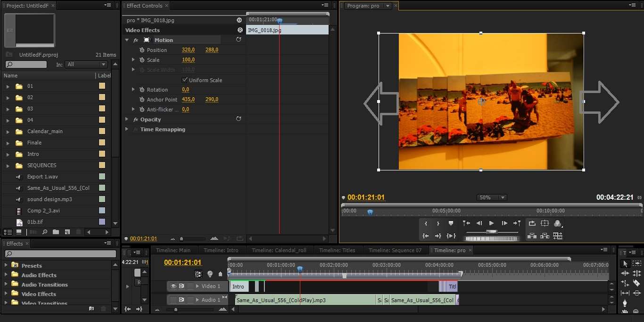Toggle Sync Lock on Video 1 track
Viewport: 644px width, 322px height.
182,286
